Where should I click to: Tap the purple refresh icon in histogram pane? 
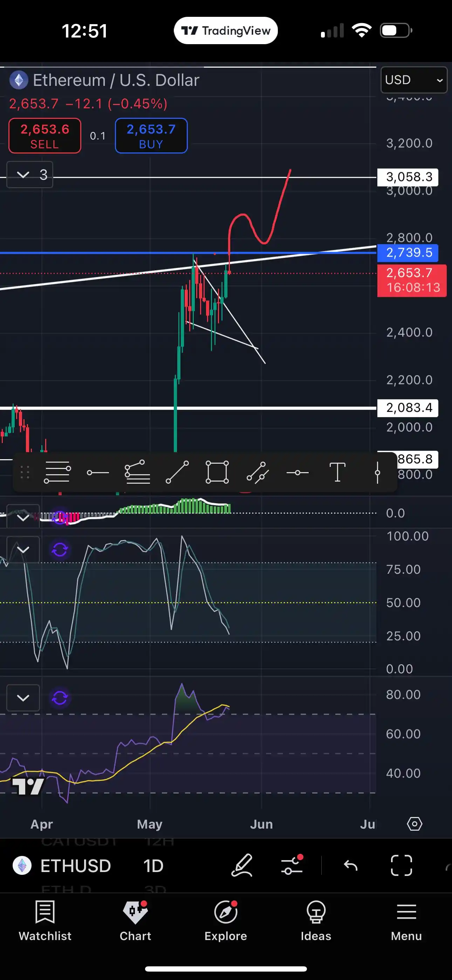pos(60,517)
